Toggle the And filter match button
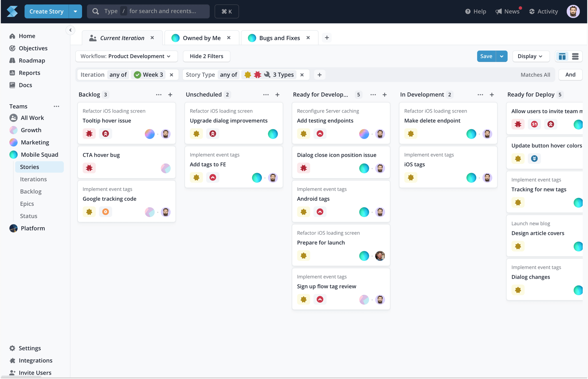 click(570, 75)
